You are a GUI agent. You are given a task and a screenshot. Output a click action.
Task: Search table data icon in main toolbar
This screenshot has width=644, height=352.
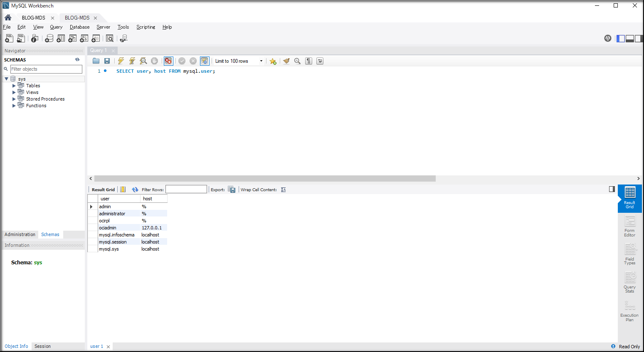[110, 38]
